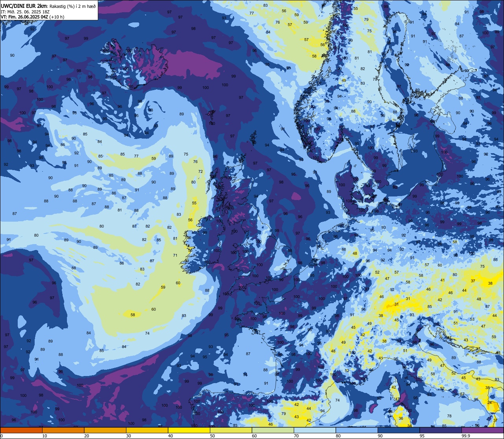Image resolution: width=504 pixels, height=439 pixels.
Task: Click the dark orange 0–10 legend swatch
Action: point(21,430)
